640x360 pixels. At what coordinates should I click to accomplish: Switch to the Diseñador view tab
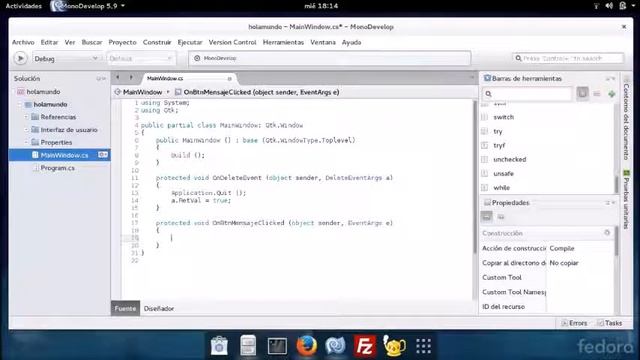tap(159, 309)
